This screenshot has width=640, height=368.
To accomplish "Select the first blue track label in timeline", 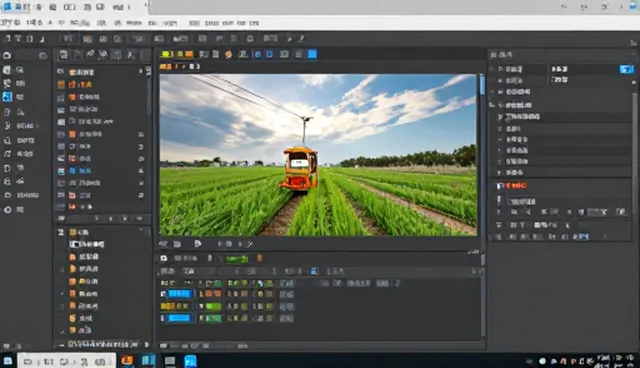I will [180, 294].
